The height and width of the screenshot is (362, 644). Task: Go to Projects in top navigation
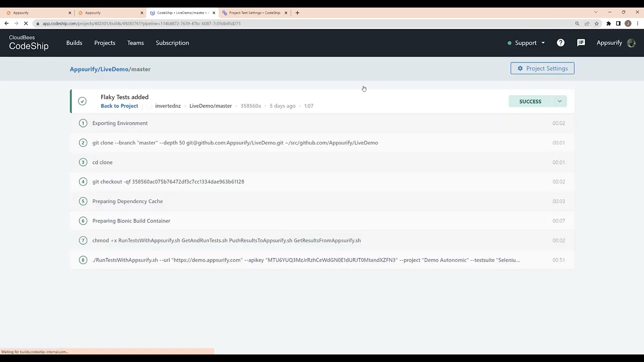pyautogui.click(x=105, y=43)
